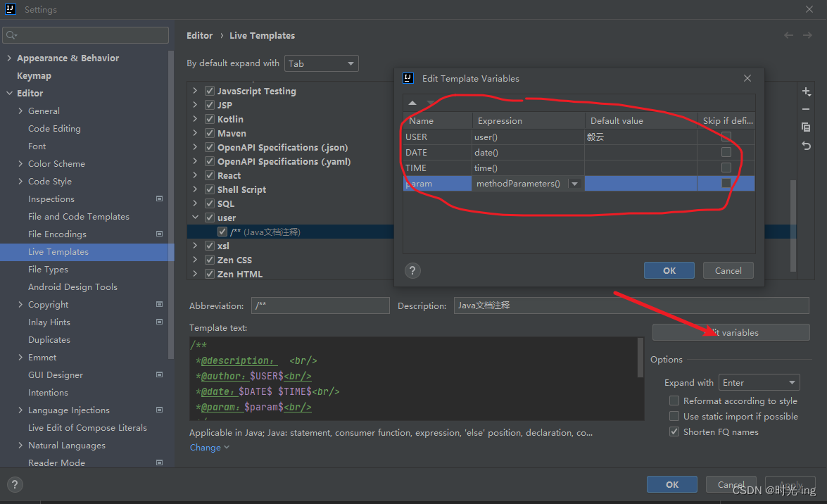Select the duplicate template icon
The height and width of the screenshot is (504, 827).
tap(807, 127)
